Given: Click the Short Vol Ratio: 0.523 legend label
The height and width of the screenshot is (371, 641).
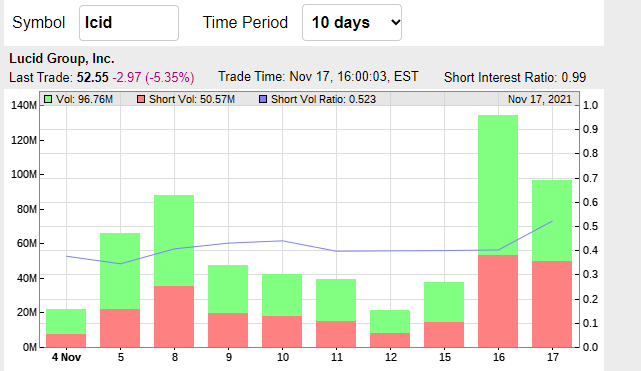Looking at the screenshot, I should [x=323, y=99].
